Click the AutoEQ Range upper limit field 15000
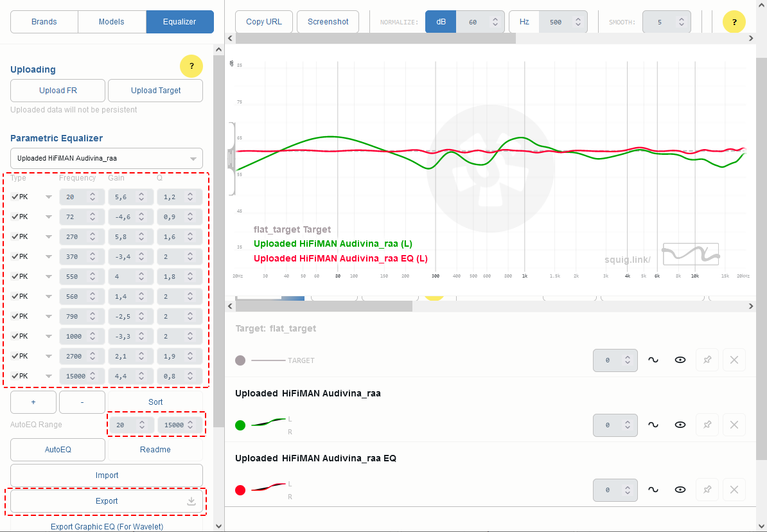This screenshot has height=532, width=767. click(179, 425)
